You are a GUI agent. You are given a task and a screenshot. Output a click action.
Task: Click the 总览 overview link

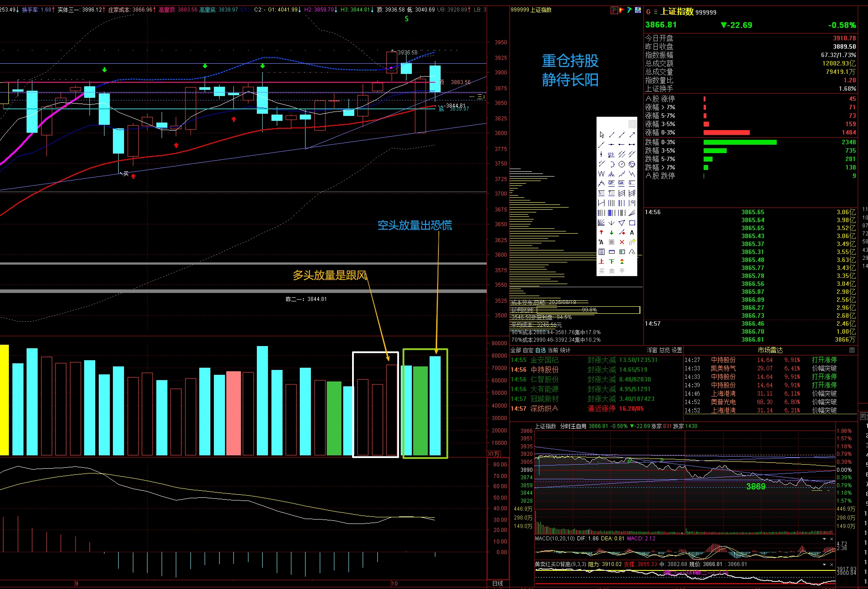click(664, 350)
